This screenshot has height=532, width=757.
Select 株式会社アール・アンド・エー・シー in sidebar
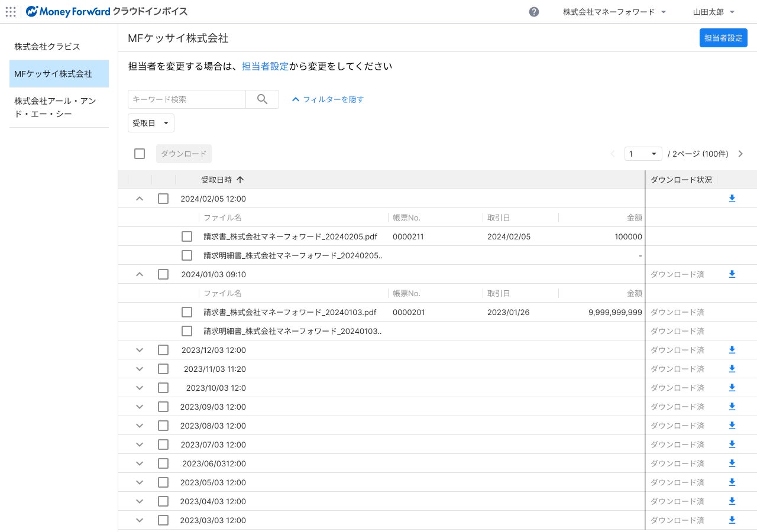tap(59, 108)
